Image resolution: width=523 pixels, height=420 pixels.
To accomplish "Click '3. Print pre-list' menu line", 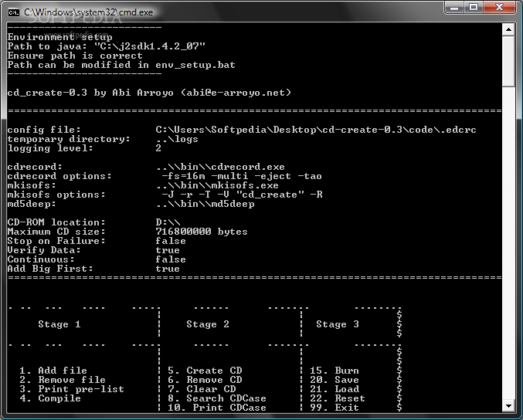I will (x=72, y=389).
